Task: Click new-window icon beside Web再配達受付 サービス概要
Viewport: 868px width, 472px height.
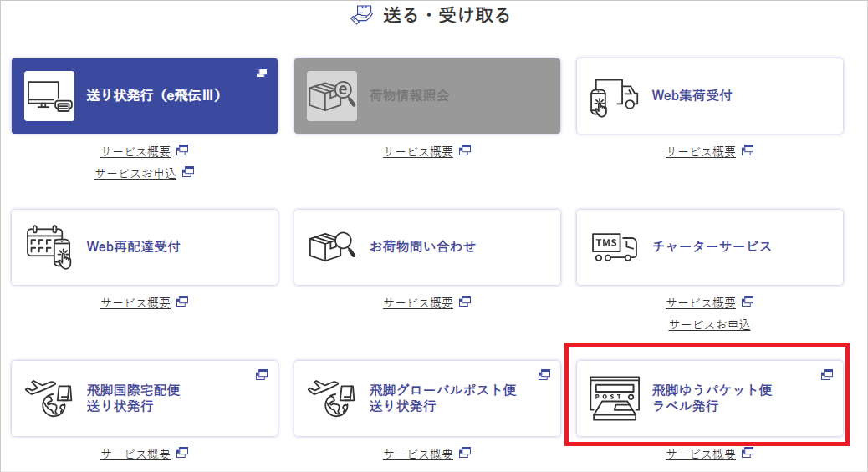Action: (182, 301)
